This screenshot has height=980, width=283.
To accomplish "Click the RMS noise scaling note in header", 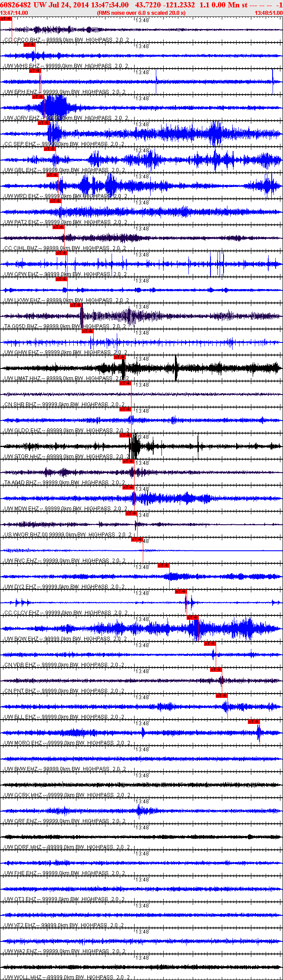I will point(141,13).
